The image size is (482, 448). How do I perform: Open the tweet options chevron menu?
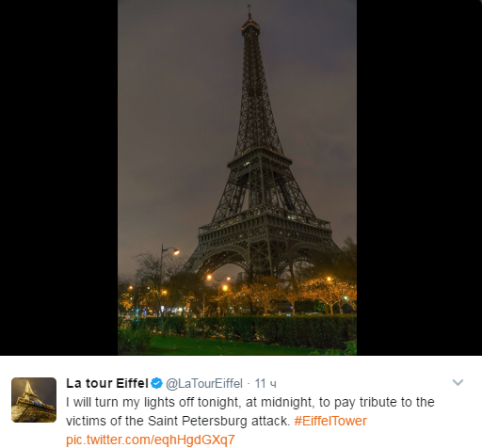pos(458,382)
